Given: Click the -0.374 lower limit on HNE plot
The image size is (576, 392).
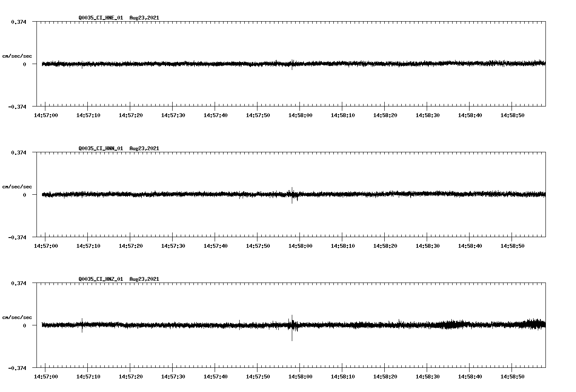Looking at the screenshot, I should [17, 107].
